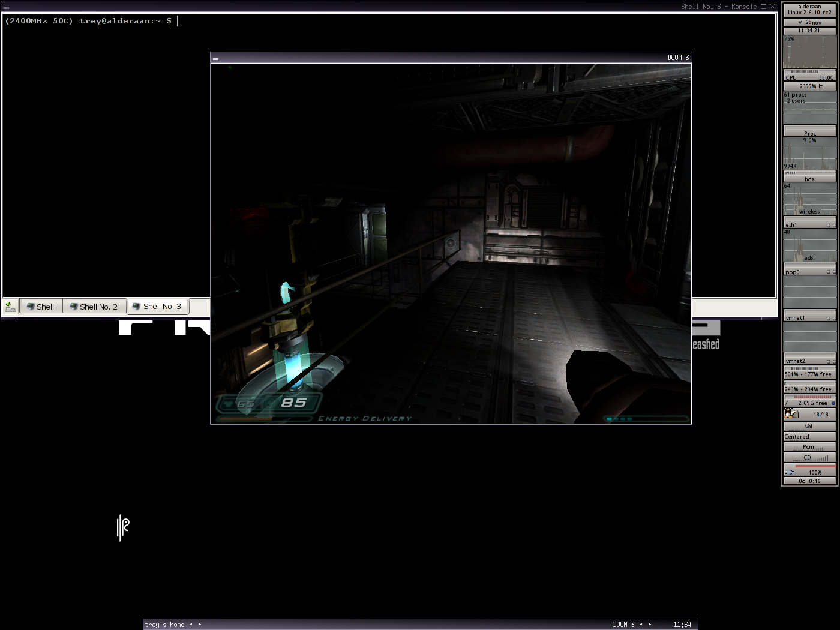Image resolution: width=840 pixels, height=630 pixels.
Task: Click the alderaan hostname panel in GKrellM
Action: [x=809, y=10]
